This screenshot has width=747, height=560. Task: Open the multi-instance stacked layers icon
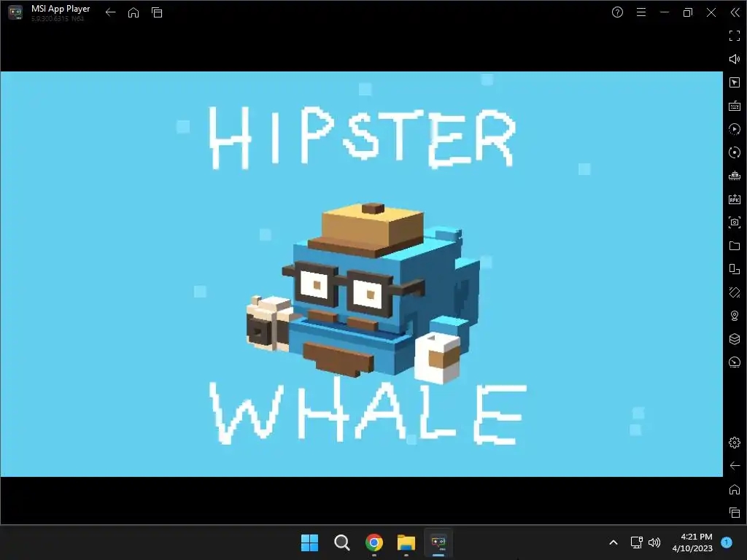pyautogui.click(x=734, y=339)
